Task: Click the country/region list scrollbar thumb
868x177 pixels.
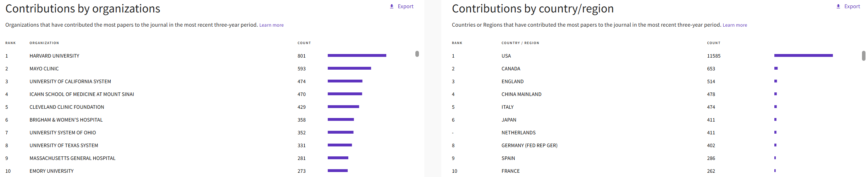Action: point(864,56)
